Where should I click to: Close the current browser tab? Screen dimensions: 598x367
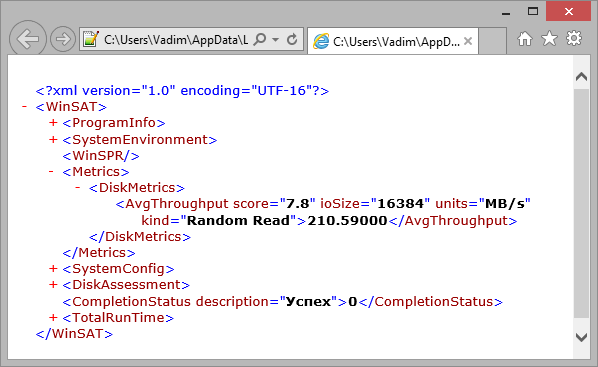coord(468,41)
